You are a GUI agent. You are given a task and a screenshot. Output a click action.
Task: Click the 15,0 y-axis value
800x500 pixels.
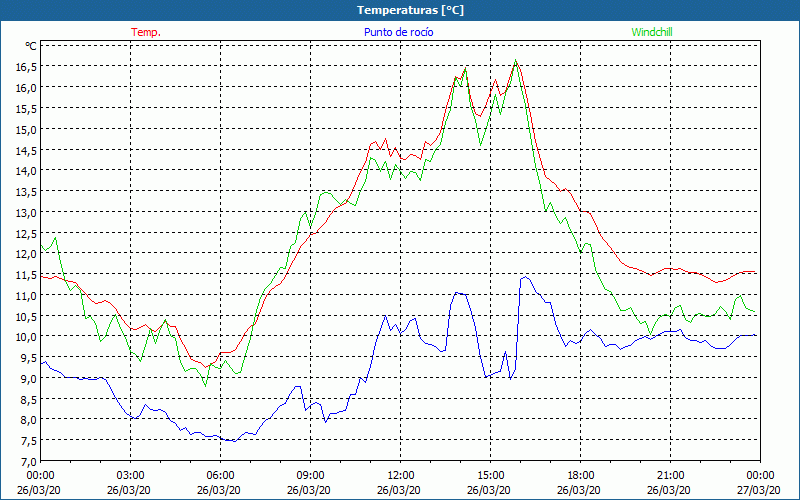coord(26,130)
